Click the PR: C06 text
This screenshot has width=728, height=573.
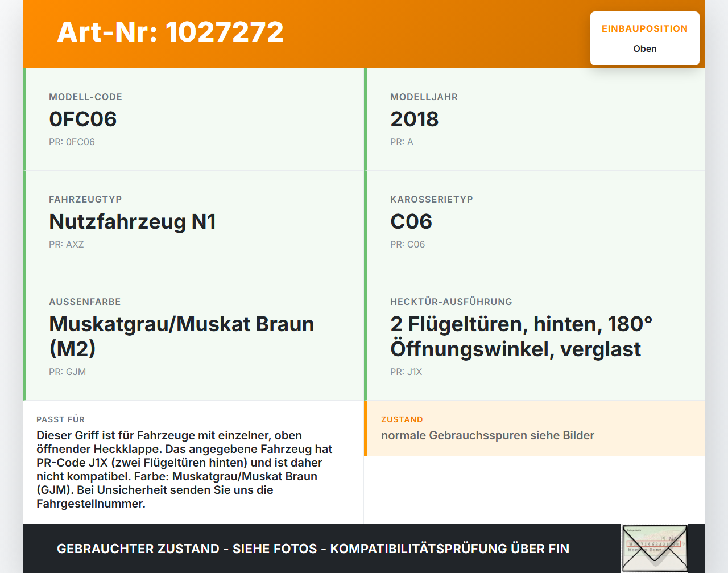click(x=408, y=245)
